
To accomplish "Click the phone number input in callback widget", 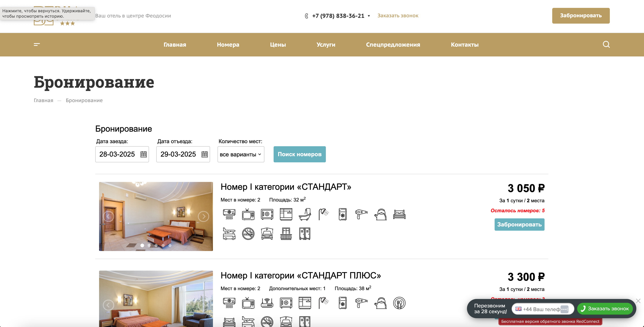I will pos(542,309).
